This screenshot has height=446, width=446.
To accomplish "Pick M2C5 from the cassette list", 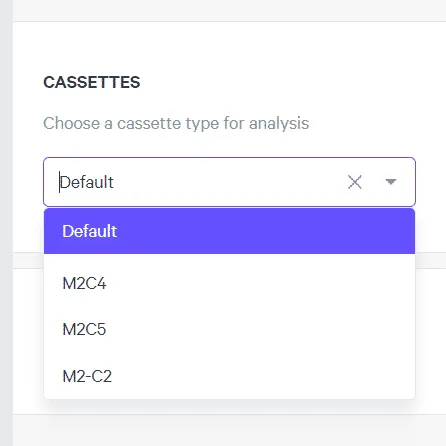I will pos(229,329).
